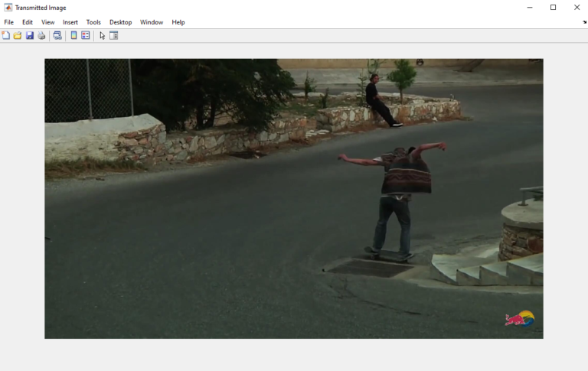Insert a legend from the toolbar

[86, 36]
